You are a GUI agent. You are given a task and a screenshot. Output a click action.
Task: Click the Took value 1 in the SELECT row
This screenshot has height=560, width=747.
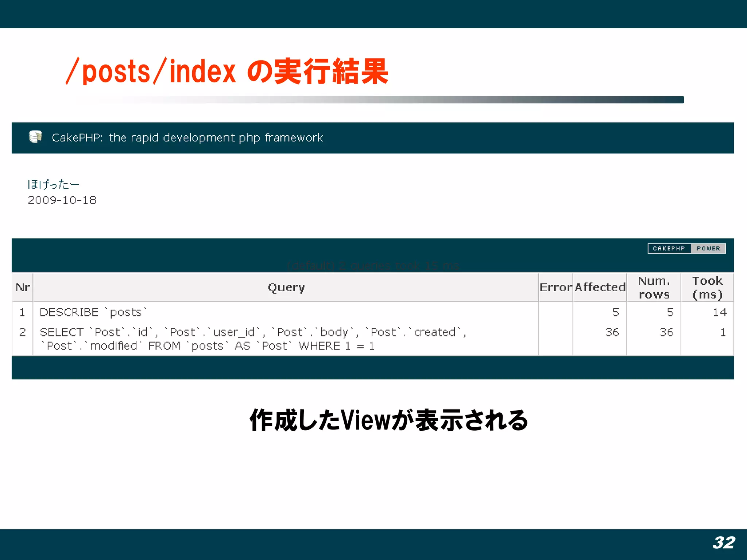point(723,332)
